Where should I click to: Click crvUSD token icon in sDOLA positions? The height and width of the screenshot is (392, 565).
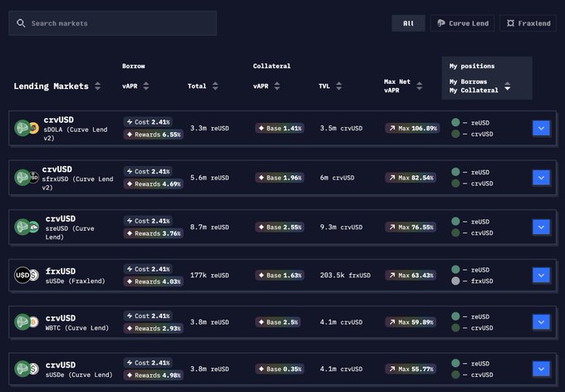point(455,134)
